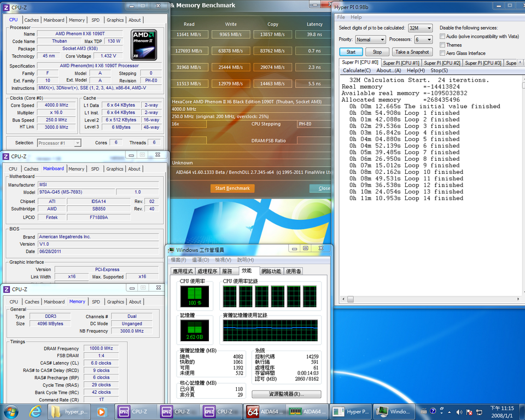Open the hyper_p folder taskbar item
The width and height of the screenshot is (525, 420).
(x=70, y=412)
